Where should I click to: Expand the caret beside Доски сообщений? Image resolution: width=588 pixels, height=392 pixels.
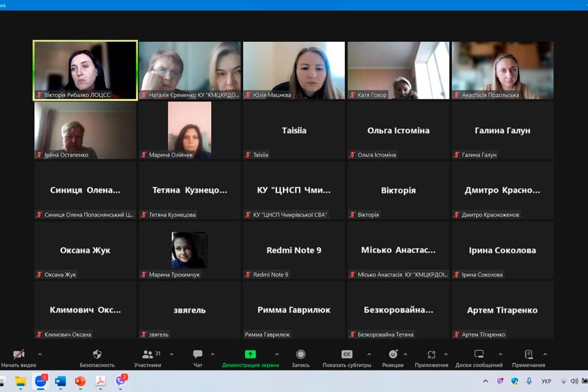(x=500, y=353)
